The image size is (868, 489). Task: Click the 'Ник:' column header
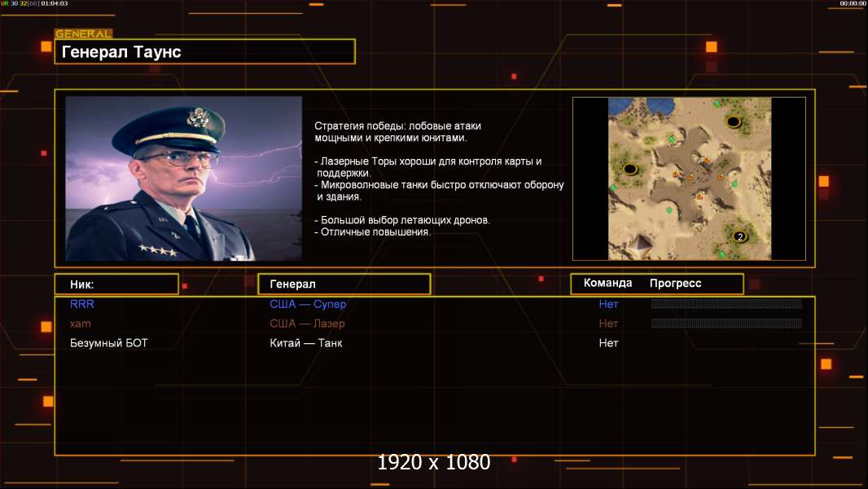(x=116, y=284)
